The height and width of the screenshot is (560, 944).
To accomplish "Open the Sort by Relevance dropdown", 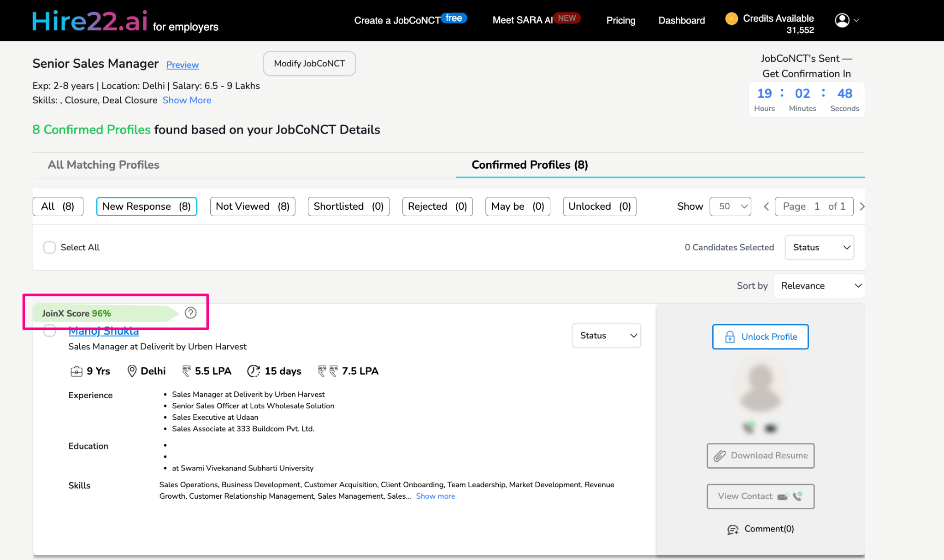I will [819, 286].
